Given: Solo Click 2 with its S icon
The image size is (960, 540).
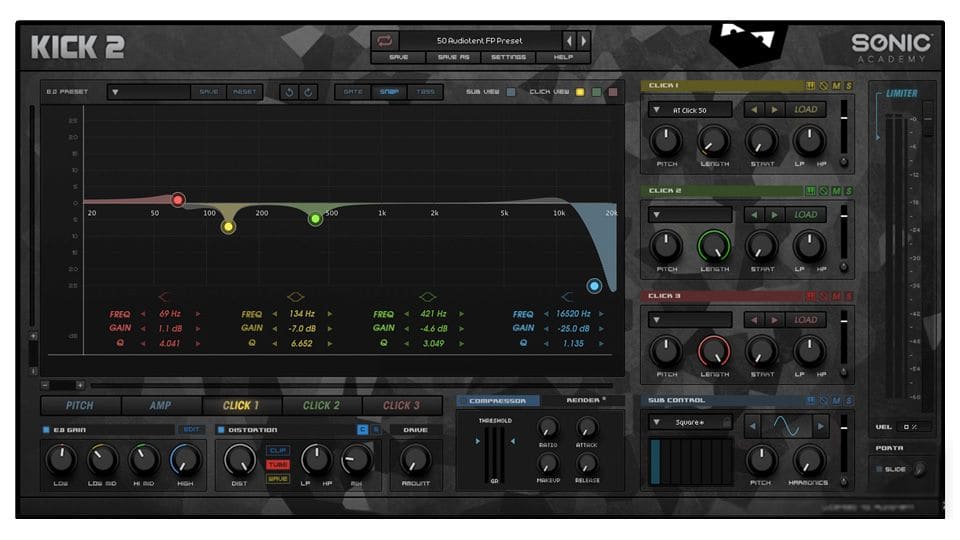Looking at the screenshot, I should [849, 191].
